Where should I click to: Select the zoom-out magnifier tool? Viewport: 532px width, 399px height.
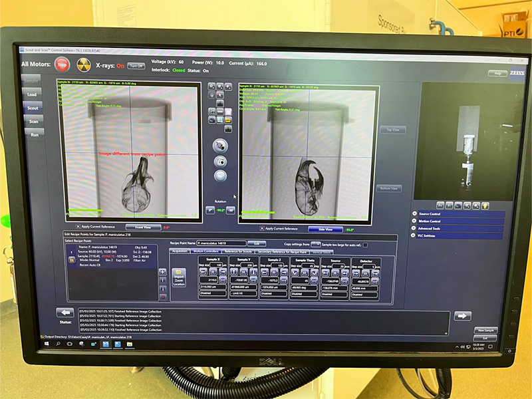click(x=219, y=86)
